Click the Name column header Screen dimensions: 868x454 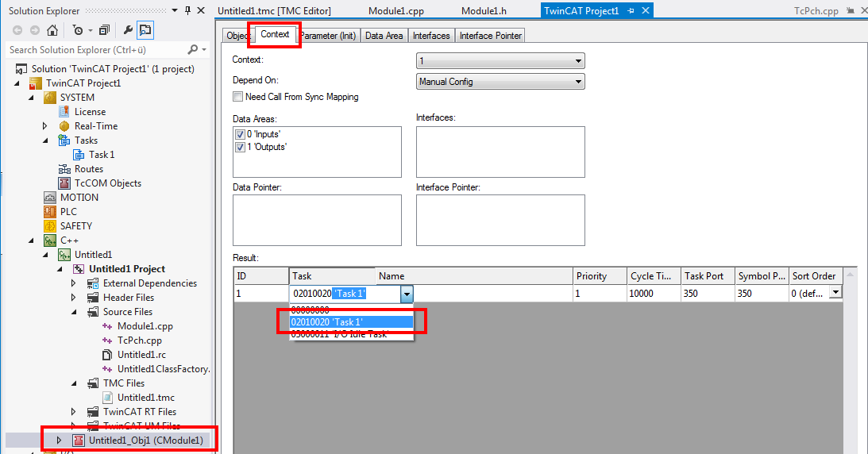474,276
